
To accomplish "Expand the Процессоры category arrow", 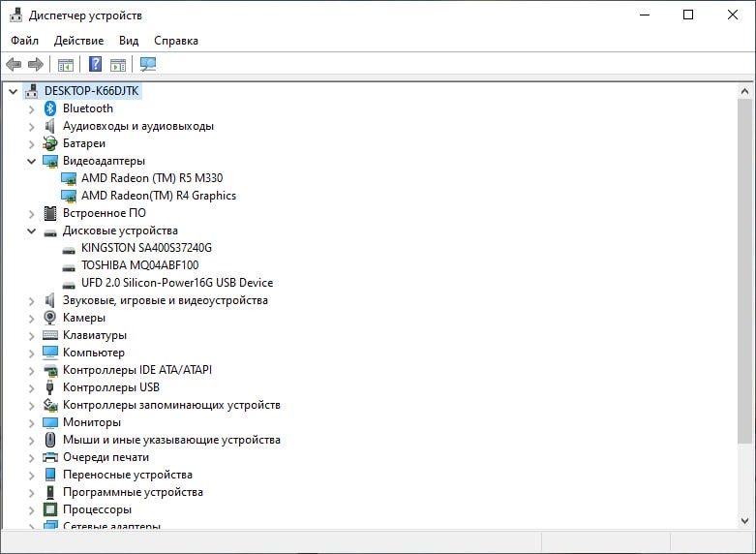I will 31,510.
